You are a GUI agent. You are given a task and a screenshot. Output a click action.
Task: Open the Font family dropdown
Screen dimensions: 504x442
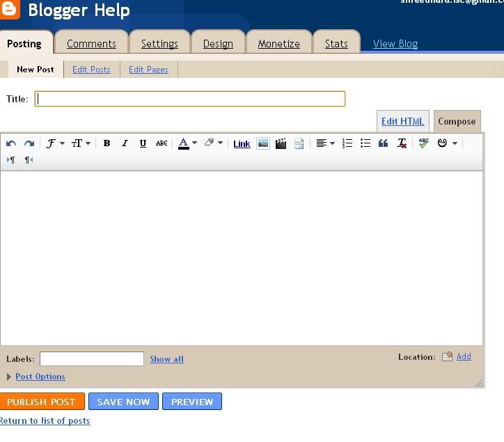coord(55,143)
